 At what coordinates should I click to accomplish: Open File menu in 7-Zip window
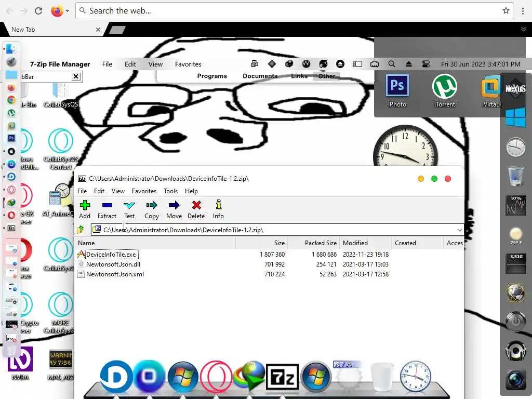coord(82,191)
